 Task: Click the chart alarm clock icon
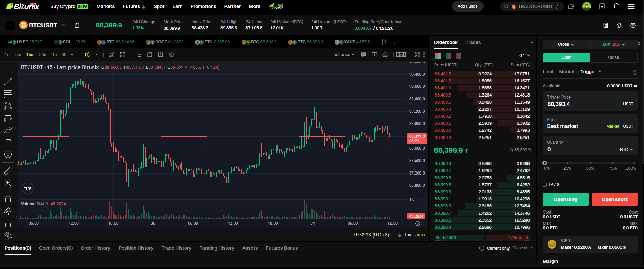(x=160, y=55)
